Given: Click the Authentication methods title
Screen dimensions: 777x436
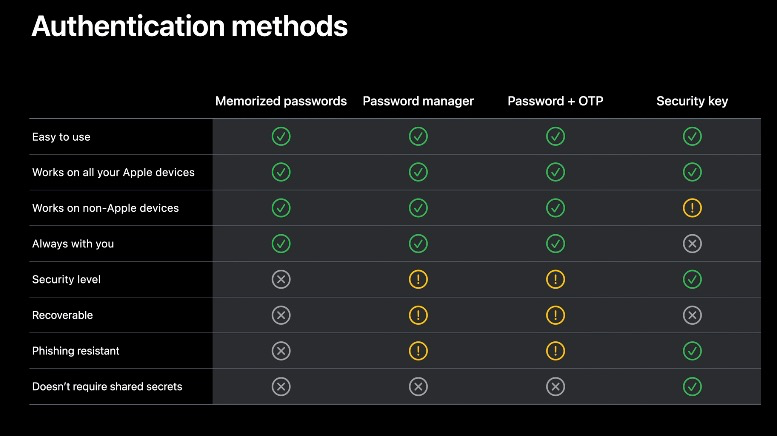Looking at the screenshot, I should pos(190,26).
